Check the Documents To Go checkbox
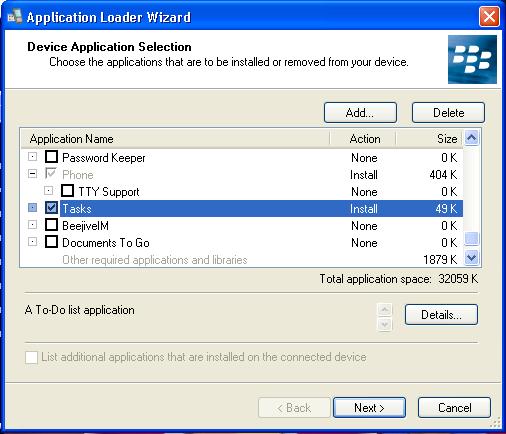 (x=51, y=242)
